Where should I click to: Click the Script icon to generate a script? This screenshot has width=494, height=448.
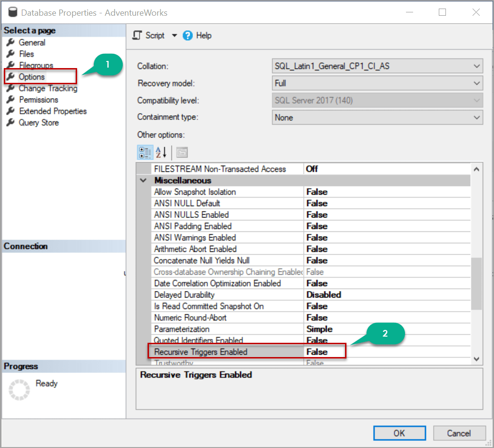click(137, 35)
